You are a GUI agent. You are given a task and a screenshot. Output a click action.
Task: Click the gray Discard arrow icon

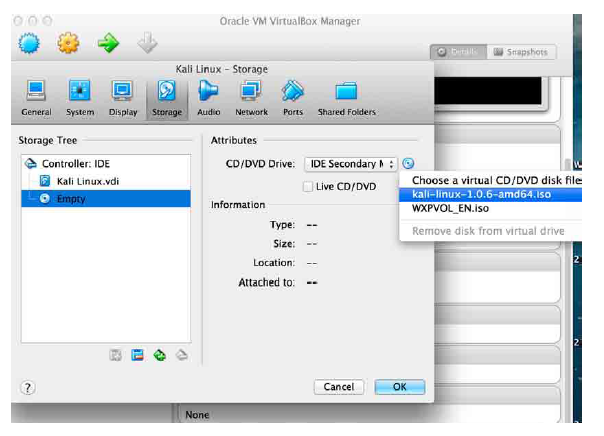tap(148, 43)
